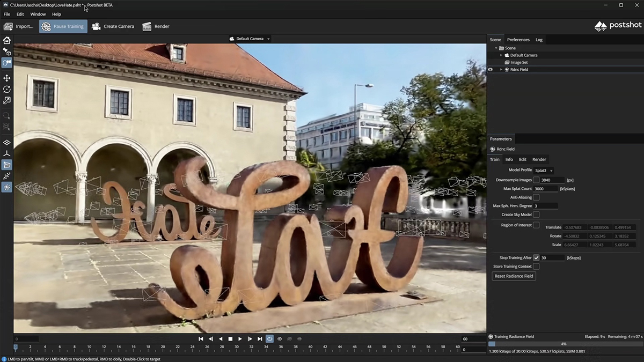Toggle the grid display icon
This screenshot has width=644, height=362.
(x=7, y=143)
